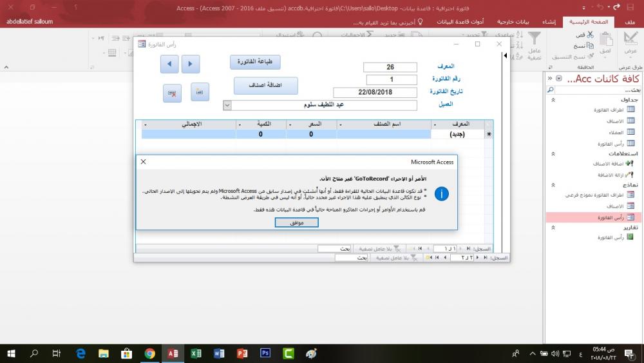
Task: Go to the previous record using the left arrow button
Action: click(169, 64)
